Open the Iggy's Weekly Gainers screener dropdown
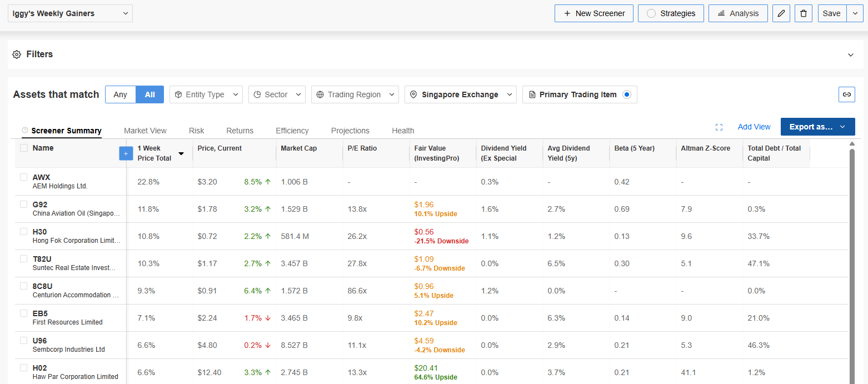This screenshot has height=384, width=868. 70,13
